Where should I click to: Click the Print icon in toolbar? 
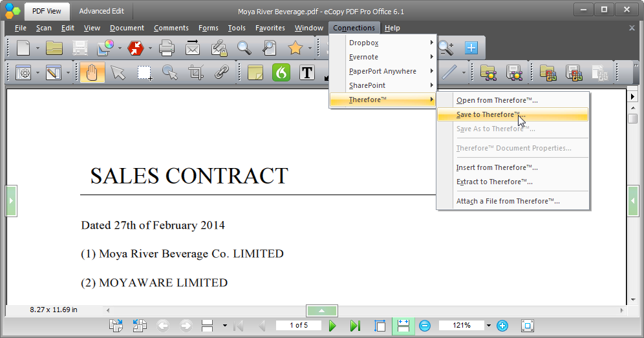coord(167,48)
